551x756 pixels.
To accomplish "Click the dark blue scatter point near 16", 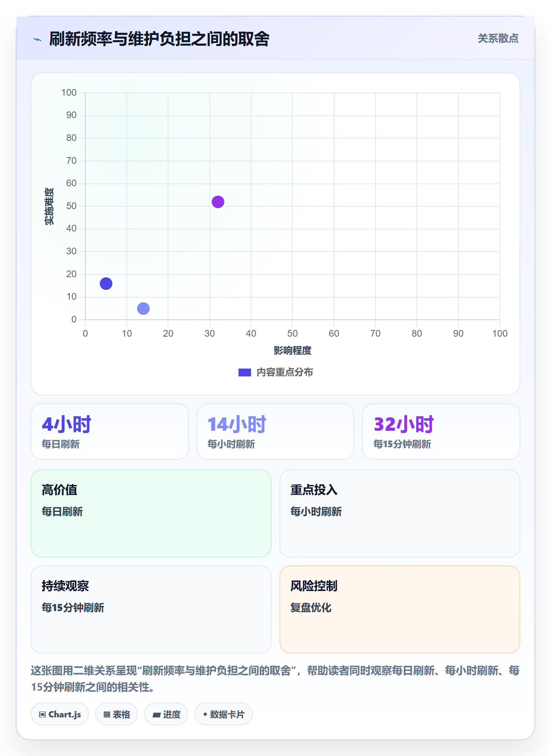I will (x=106, y=283).
